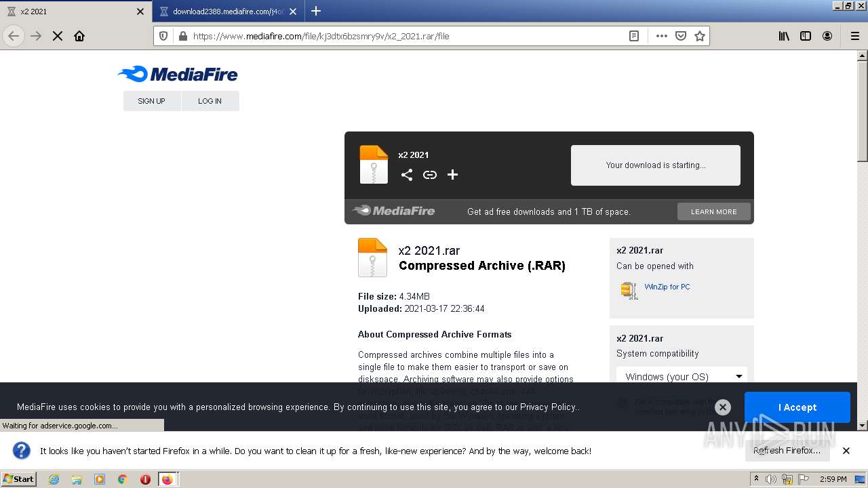868x488 pixels.
Task: Go back with the browser back arrow
Action: [14, 36]
